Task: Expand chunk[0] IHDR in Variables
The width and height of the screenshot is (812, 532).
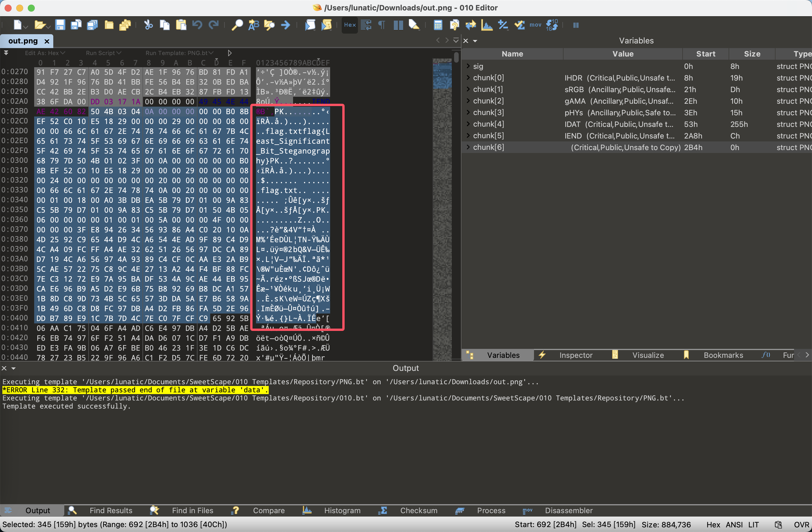Action: click(468, 78)
